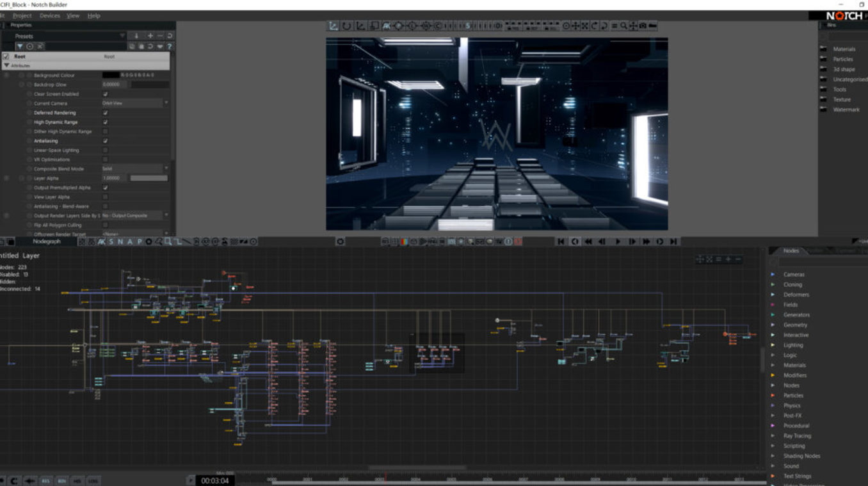Click the camera snapshot icon in viewport toolbar

[642, 26]
